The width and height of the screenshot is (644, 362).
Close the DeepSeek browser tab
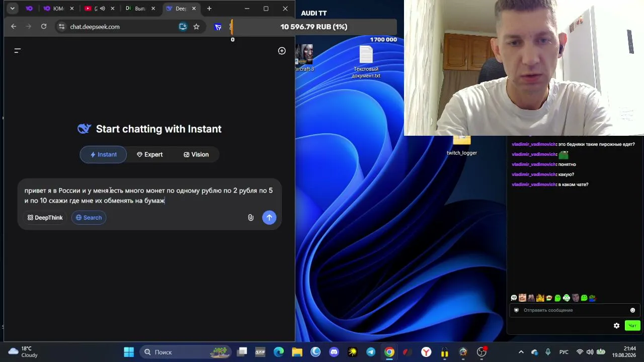(x=194, y=9)
